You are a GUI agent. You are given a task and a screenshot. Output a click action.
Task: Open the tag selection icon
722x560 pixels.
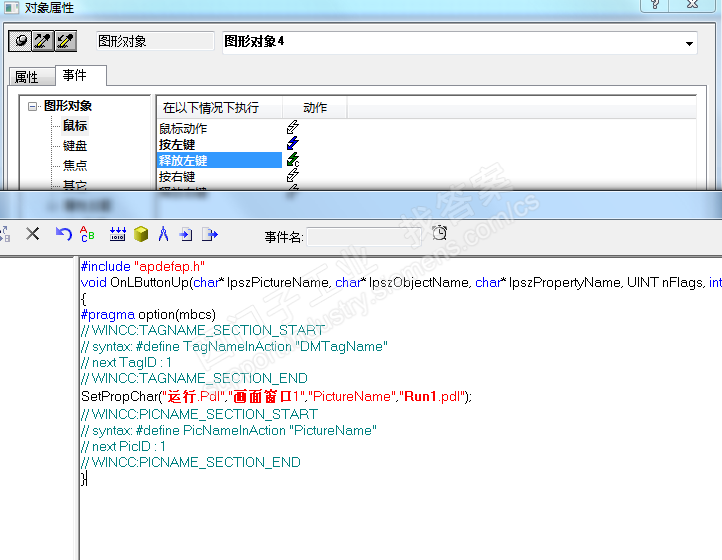click(x=118, y=234)
